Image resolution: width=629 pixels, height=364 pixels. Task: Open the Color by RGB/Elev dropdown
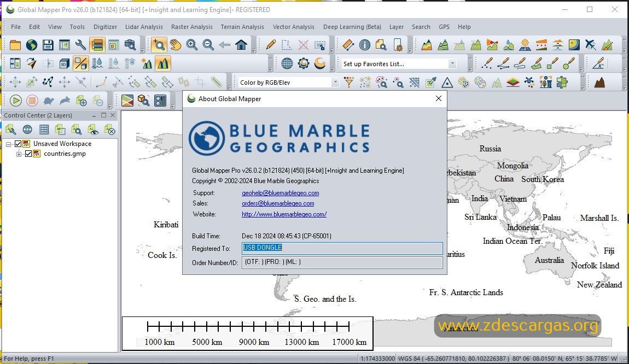[x=335, y=82]
